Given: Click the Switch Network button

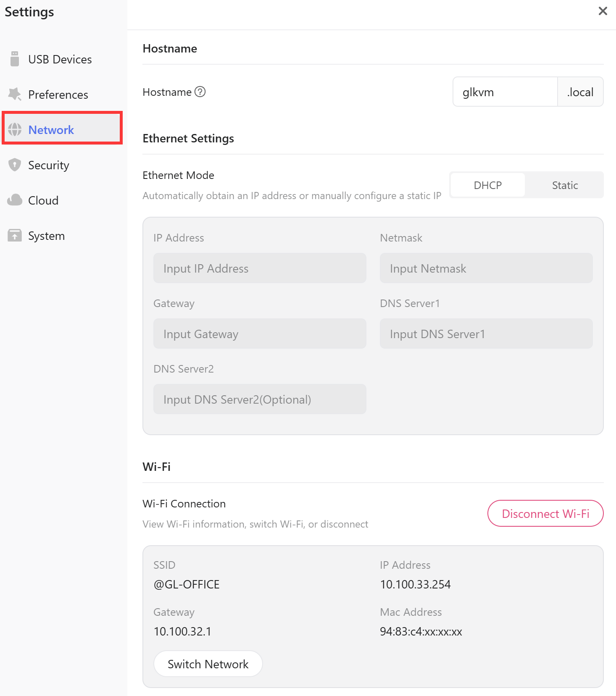Looking at the screenshot, I should pos(208,664).
